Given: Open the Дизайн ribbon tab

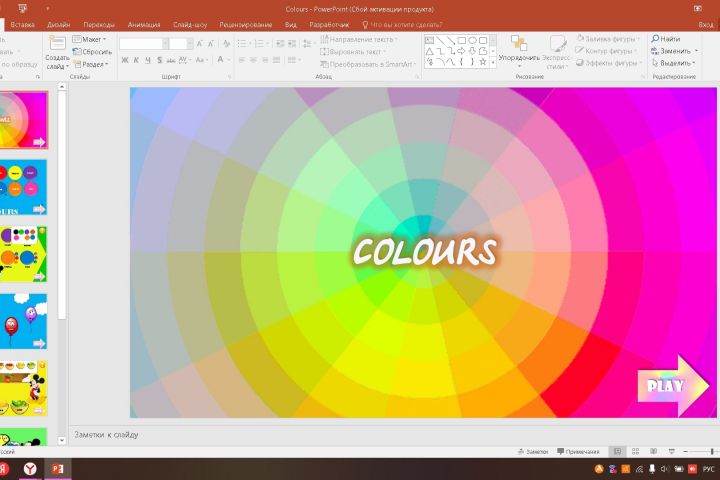Looking at the screenshot, I should coord(58,23).
